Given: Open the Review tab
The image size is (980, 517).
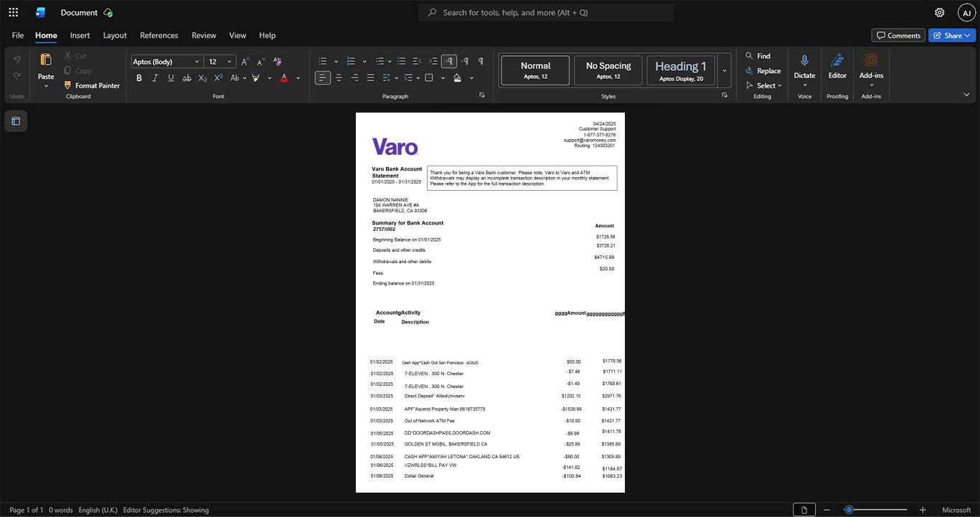Looking at the screenshot, I should (x=204, y=35).
